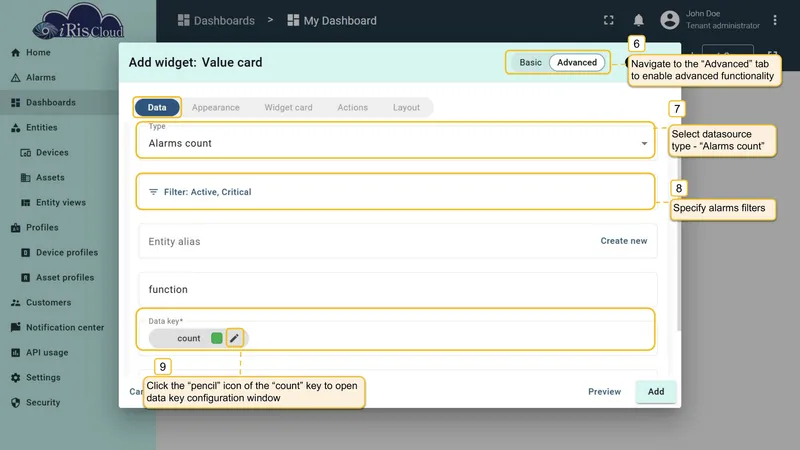Toggle fullscreen icon in top bar
Viewport: 800px width, 450px height.
pos(608,20)
